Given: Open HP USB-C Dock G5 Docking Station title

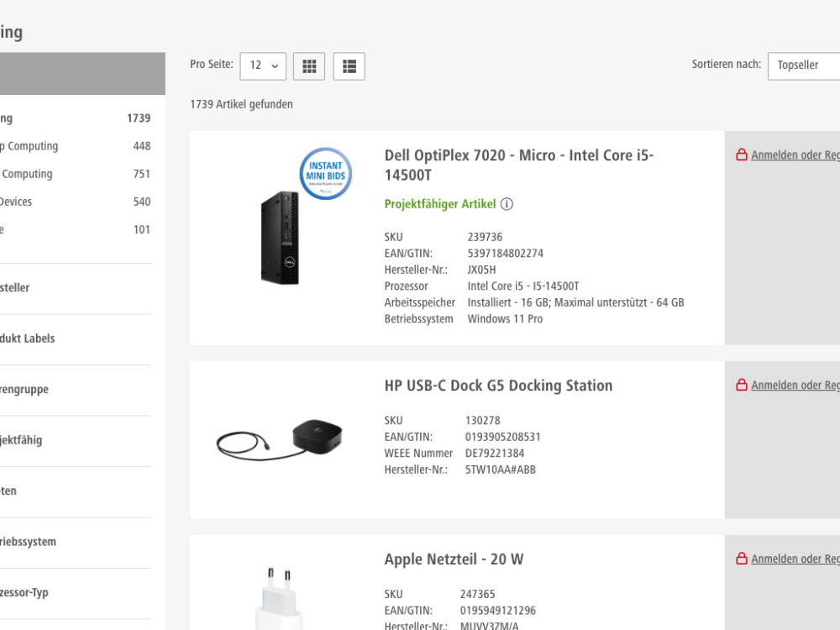Looking at the screenshot, I should click(x=498, y=386).
